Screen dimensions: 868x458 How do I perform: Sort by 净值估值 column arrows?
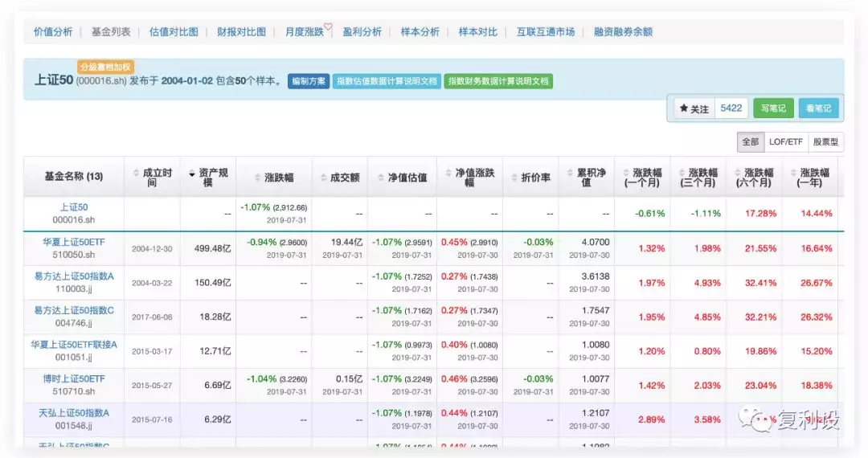click(x=381, y=178)
